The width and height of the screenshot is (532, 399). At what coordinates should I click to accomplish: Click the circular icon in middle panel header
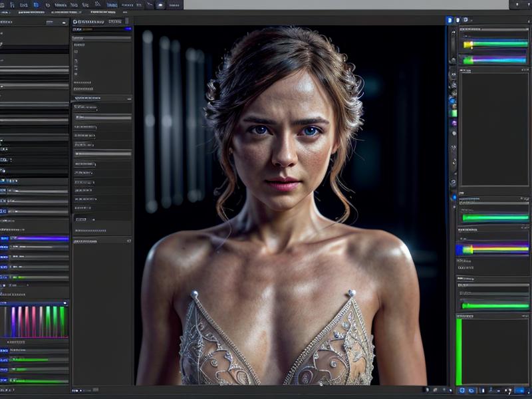74,21
